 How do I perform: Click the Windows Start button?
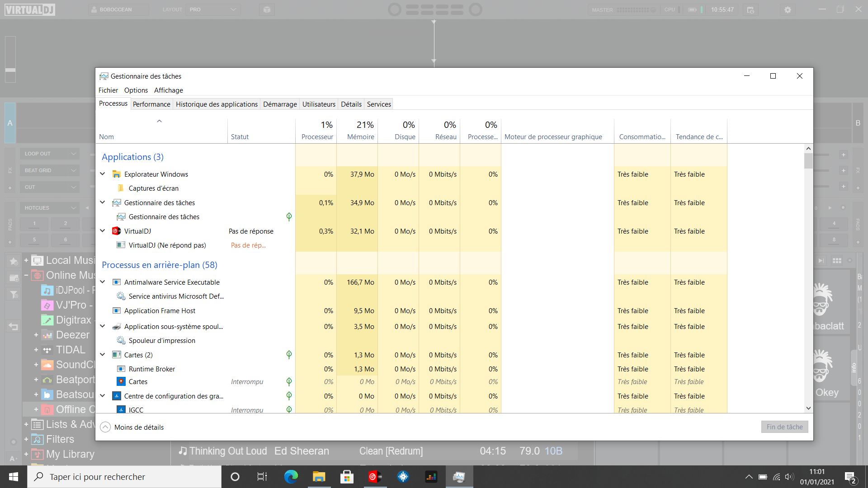[14, 477]
